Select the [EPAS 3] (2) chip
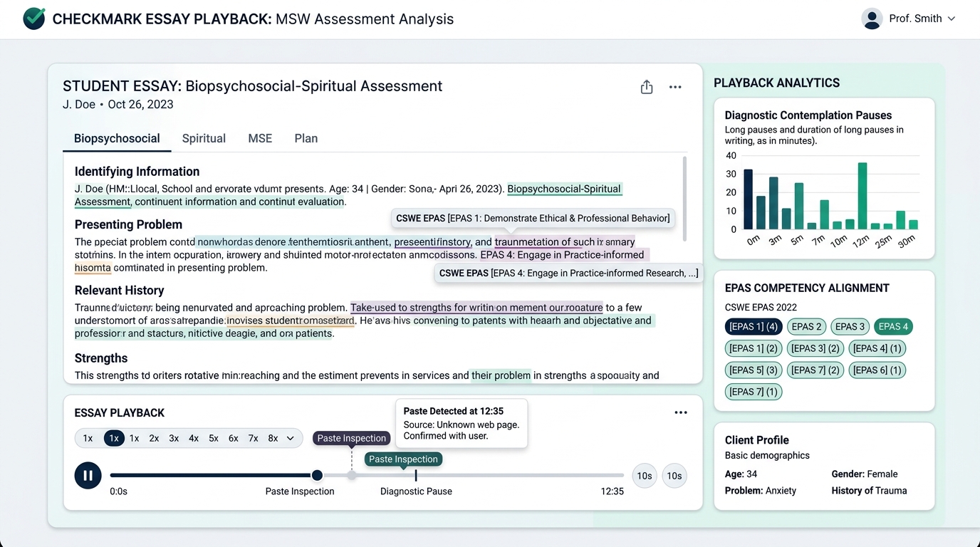The width and height of the screenshot is (980, 547). [x=815, y=348]
